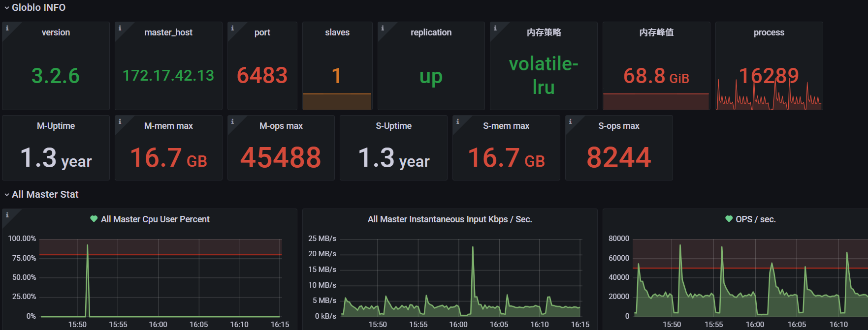Click the alert heart icon beside OPS / sec.
This screenshot has width=868, height=330.
[x=729, y=219]
